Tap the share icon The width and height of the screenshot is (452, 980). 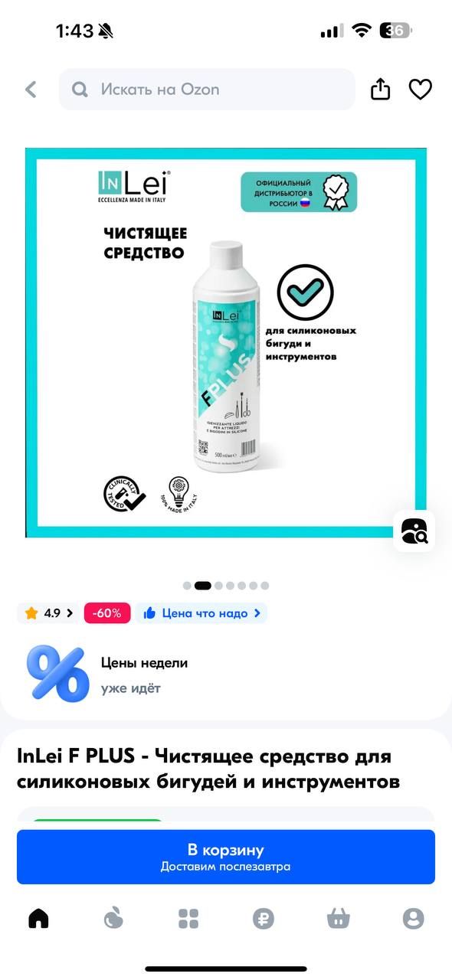(x=380, y=90)
